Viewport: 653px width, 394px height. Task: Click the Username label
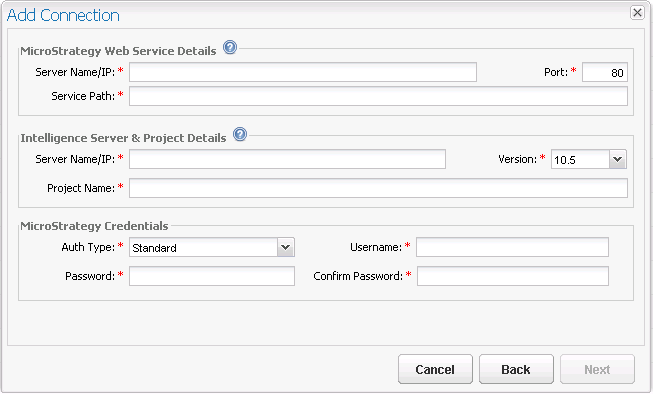pos(376,247)
